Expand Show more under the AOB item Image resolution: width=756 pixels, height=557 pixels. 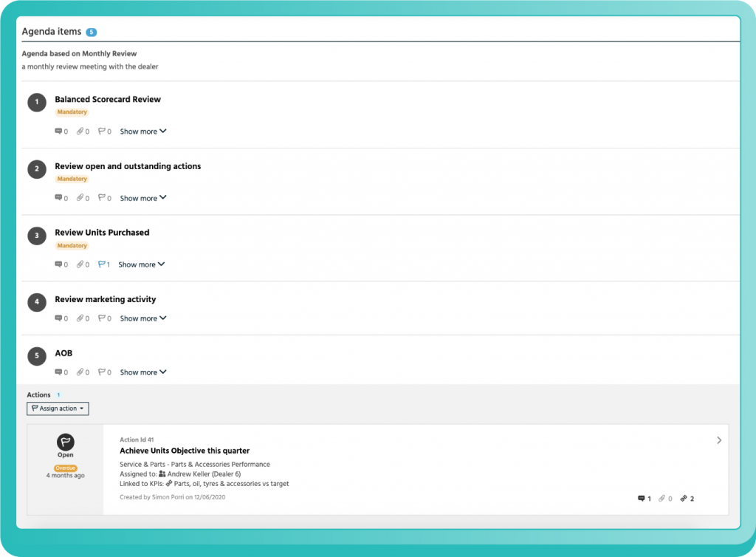coord(142,372)
